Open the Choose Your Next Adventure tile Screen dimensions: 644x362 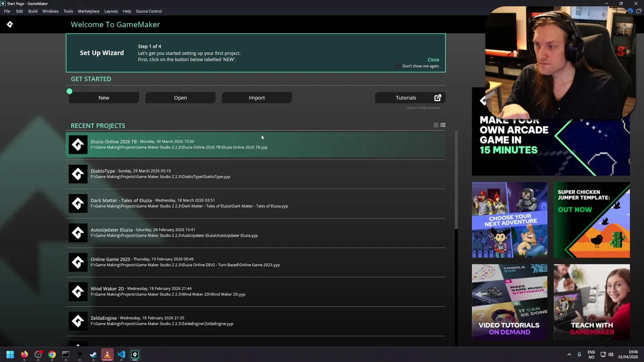[510, 220]
